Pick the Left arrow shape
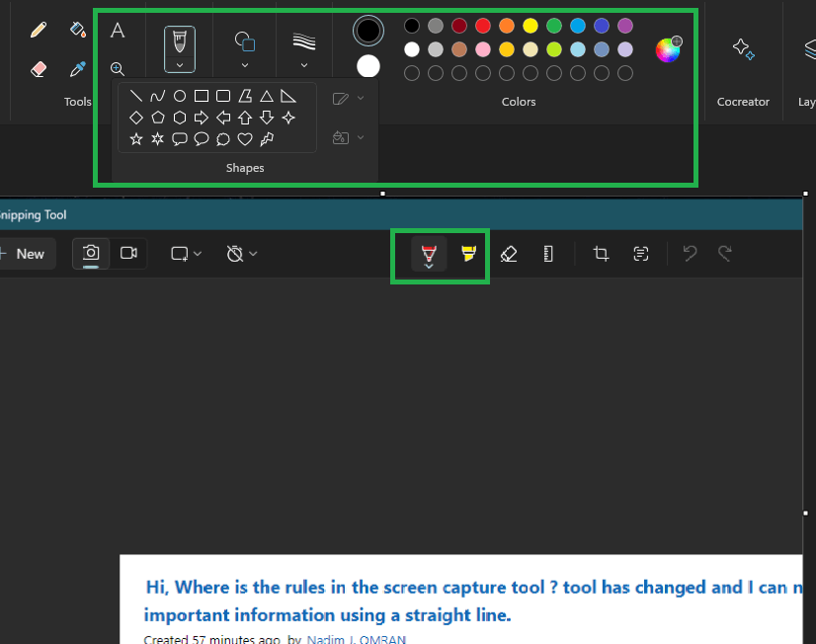816x644 pixels. click(x=223, y=118)
